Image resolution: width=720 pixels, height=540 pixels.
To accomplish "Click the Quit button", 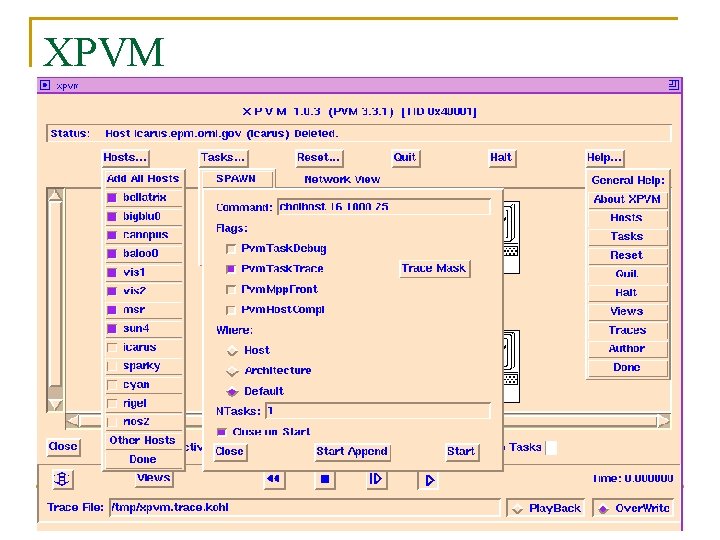I will point(405,158).
